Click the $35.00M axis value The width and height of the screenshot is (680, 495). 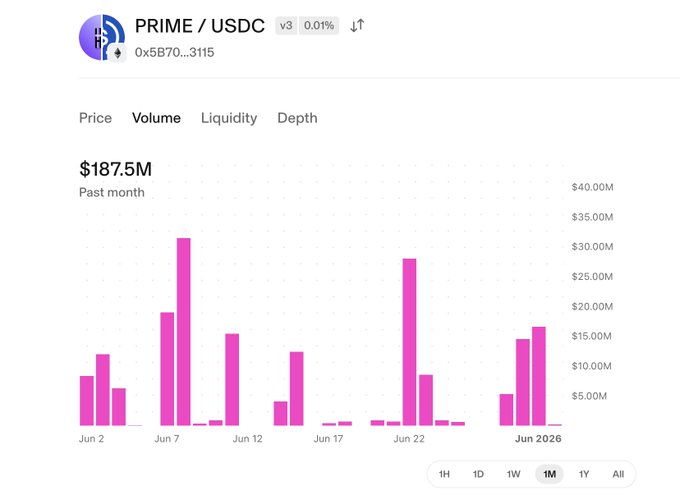click(x=592, y=217)
